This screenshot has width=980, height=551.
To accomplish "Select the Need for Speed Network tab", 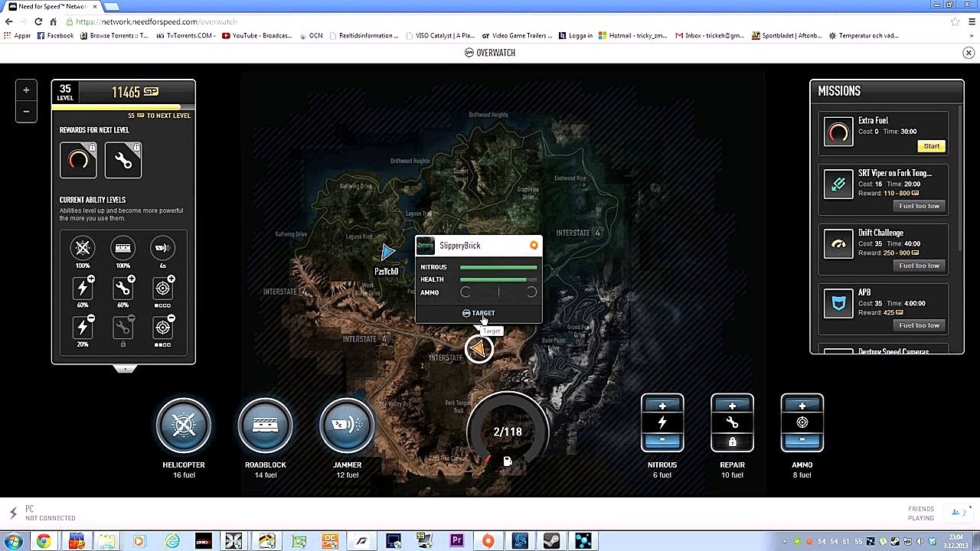I will tap(51, 6).
